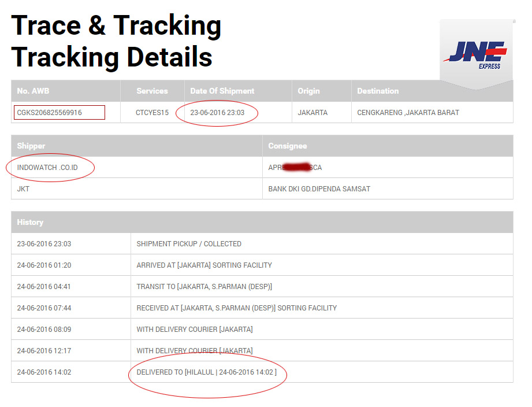Click ARRIVED AT [JAKARTA] SORTING FACILITY entry
This screenshot has height=407, width=532.
coord(204,265)
